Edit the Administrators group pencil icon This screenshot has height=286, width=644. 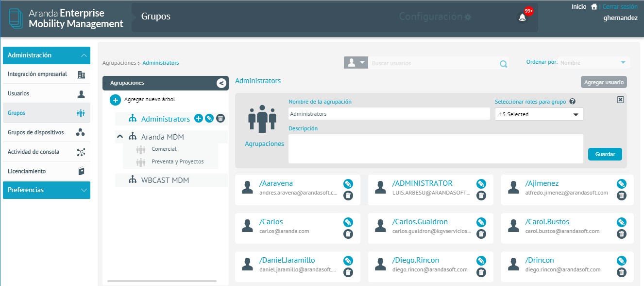coord(209,118)
